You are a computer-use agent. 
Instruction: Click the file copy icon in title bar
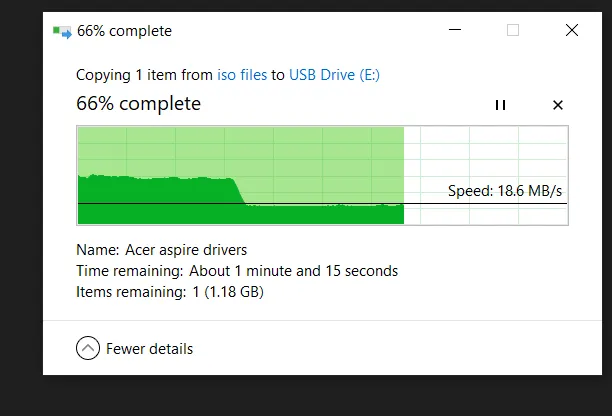tap(62, 32)
